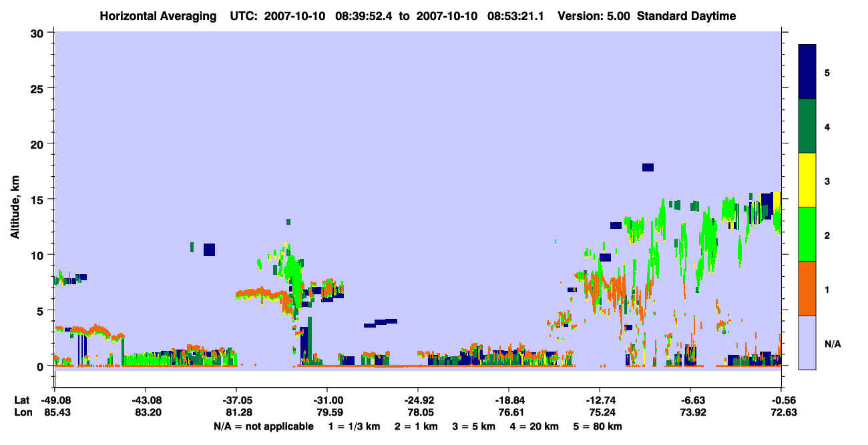Click the latitude value '-18.84'
The width and height of the screenshot is (868, 445).
click(509, 400)
